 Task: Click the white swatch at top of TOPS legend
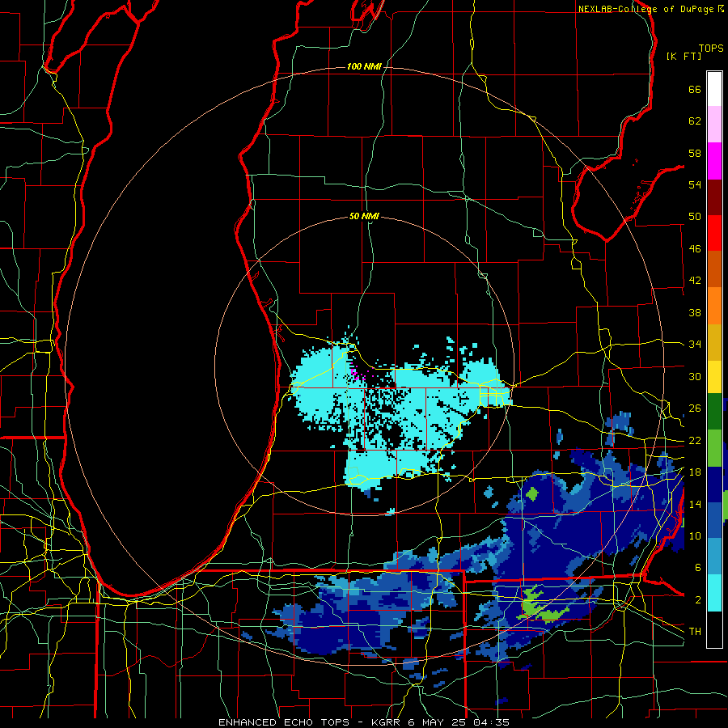click(x=714, y=89)
